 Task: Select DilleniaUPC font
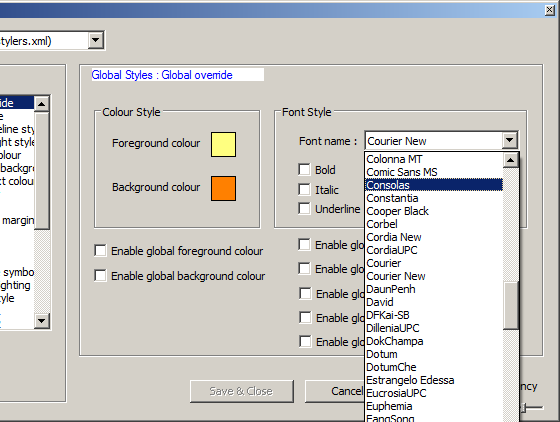[434, 328]
